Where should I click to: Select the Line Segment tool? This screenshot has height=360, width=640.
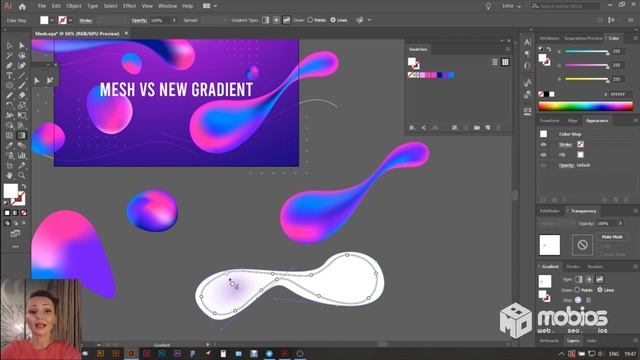point(22,76)
